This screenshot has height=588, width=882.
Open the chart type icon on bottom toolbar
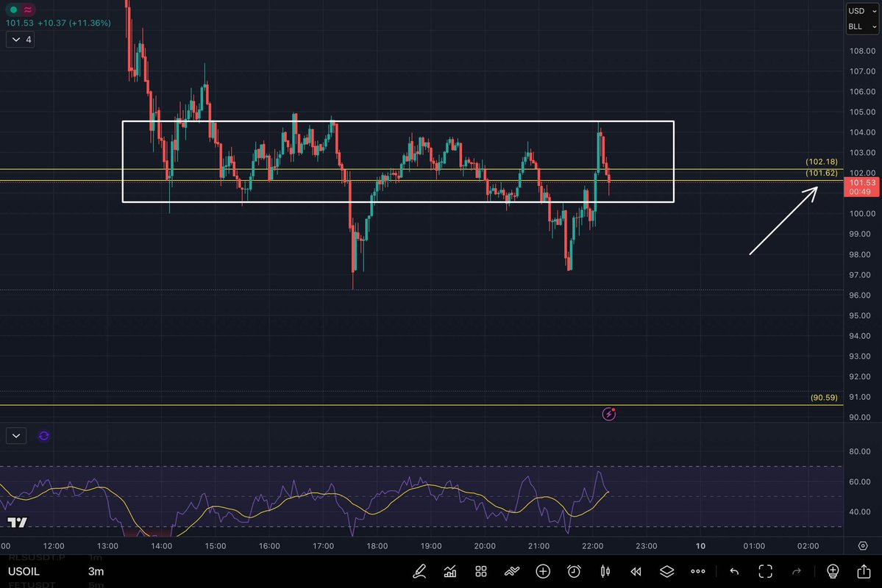450,571
